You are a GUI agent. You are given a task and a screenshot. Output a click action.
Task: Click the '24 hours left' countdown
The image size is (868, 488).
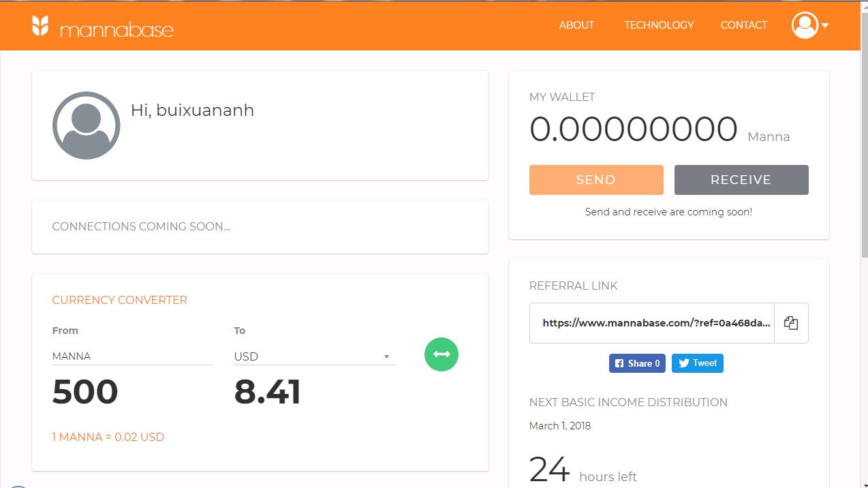(x=583, y=470)
